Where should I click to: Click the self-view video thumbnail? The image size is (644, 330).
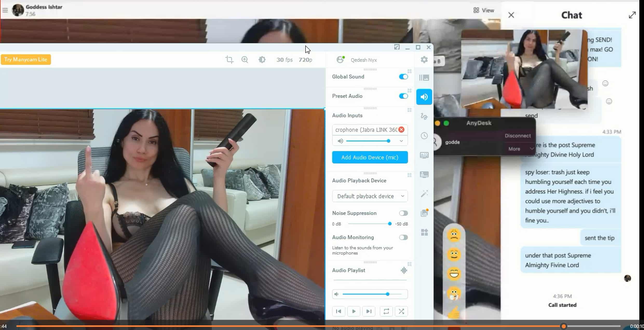524,69
